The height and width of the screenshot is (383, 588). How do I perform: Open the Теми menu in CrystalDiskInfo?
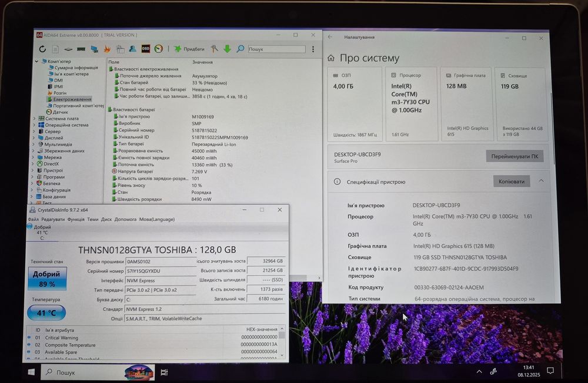pyautogui.click(x=93, y=219)
